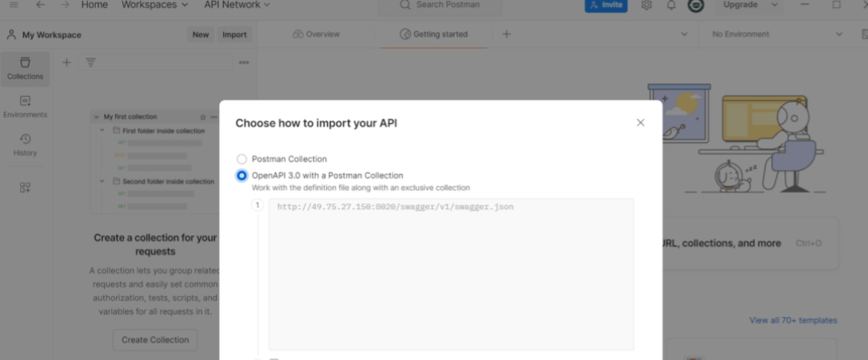Open the settings gear icon
The image size is (868, 360).
646,5
